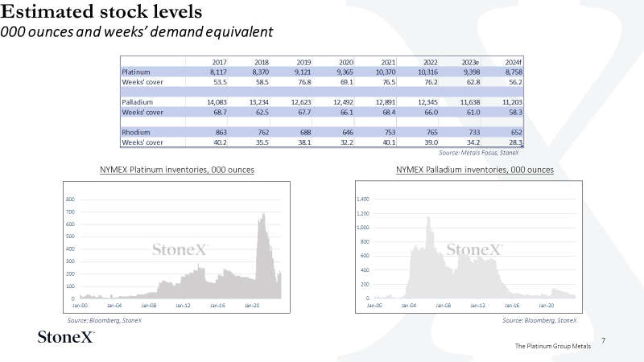This screenshot has width=644, height=362.
Task: Click the StoneX watermark in platinum chart
Action: click(180, 249)
